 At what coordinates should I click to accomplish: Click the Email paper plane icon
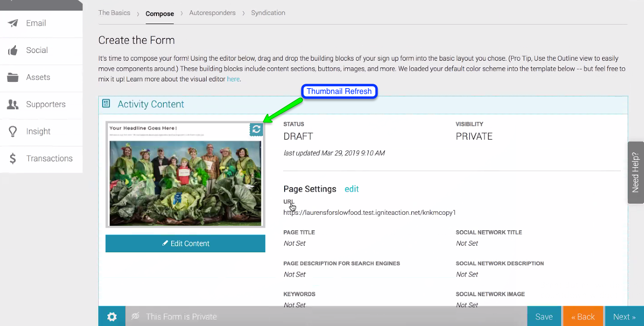13,23
